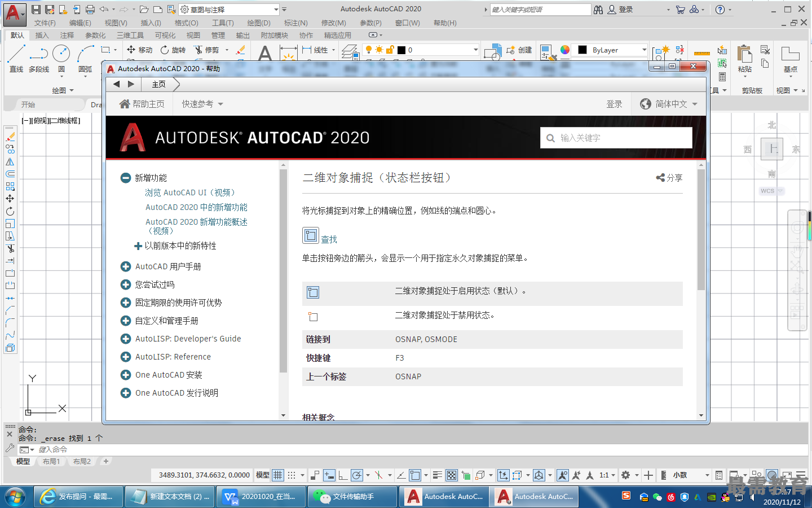
Task: Click the Measure ruler icon in ribbon
Action: pyautogui.click(x=702, y=52)
